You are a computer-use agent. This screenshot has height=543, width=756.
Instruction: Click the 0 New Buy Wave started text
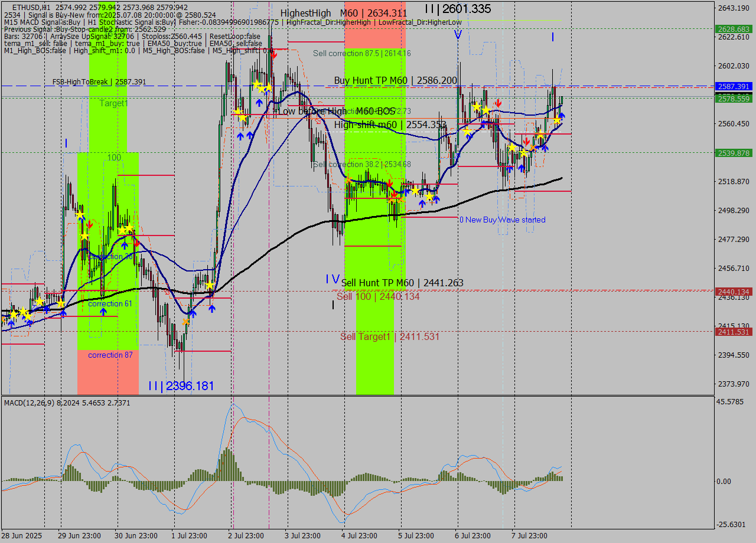point(502,220)
